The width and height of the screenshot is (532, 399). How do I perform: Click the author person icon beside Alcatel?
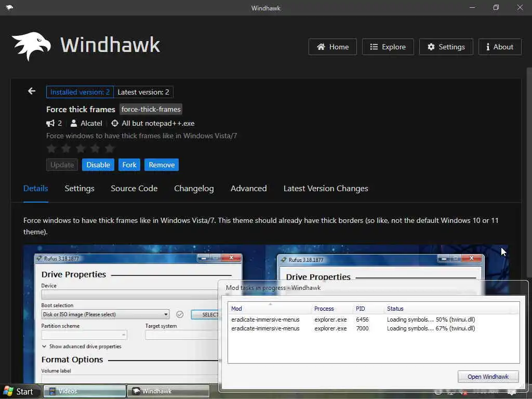73,123
